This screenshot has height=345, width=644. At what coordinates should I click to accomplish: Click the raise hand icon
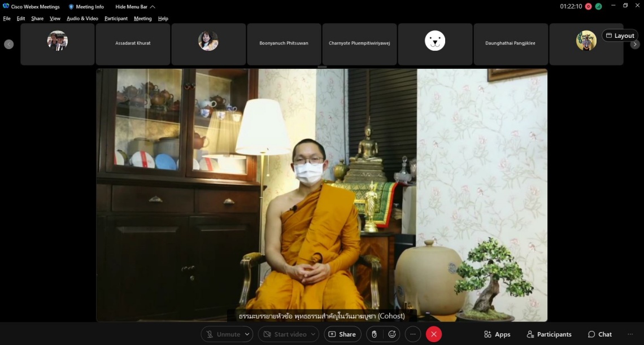373,334
